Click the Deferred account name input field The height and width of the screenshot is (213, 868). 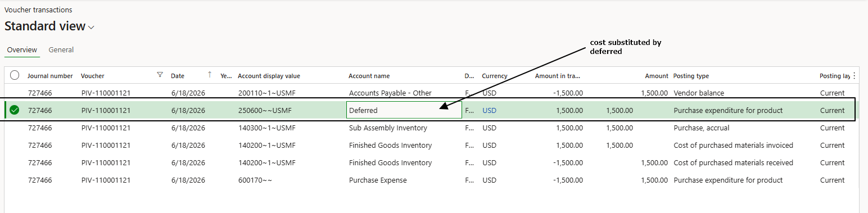tap(404, 110)
